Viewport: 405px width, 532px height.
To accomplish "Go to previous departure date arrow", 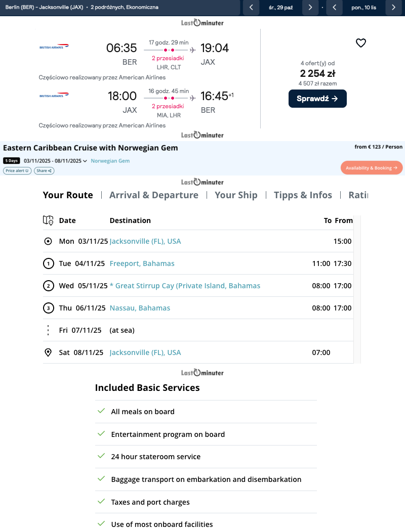I will pos(251,8).
